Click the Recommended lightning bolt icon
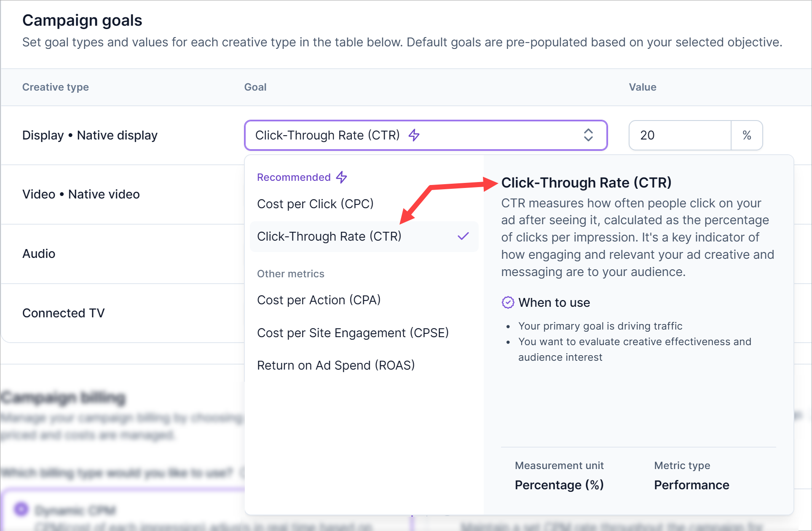Viewport: 812px width, 531px height. click(x=341, y=177)
